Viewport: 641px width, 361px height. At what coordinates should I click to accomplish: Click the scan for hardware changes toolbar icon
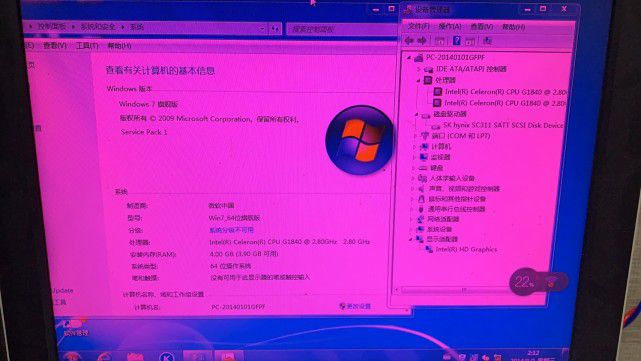click(487, 41)
